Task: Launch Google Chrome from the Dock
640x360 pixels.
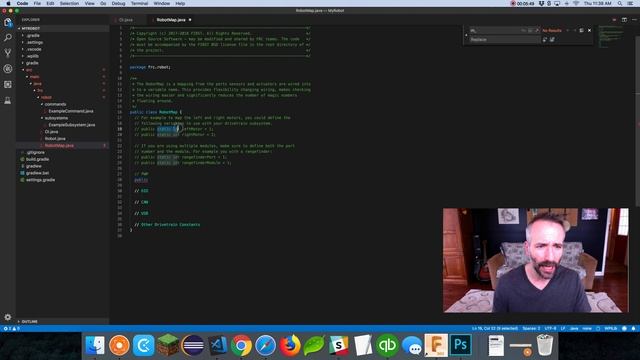Action: point(241,345)
